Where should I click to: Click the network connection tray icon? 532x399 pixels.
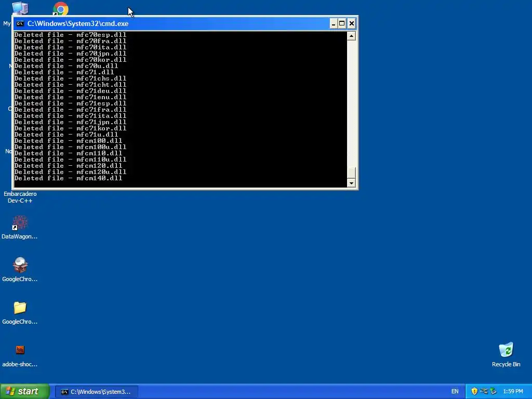(484, 391)
